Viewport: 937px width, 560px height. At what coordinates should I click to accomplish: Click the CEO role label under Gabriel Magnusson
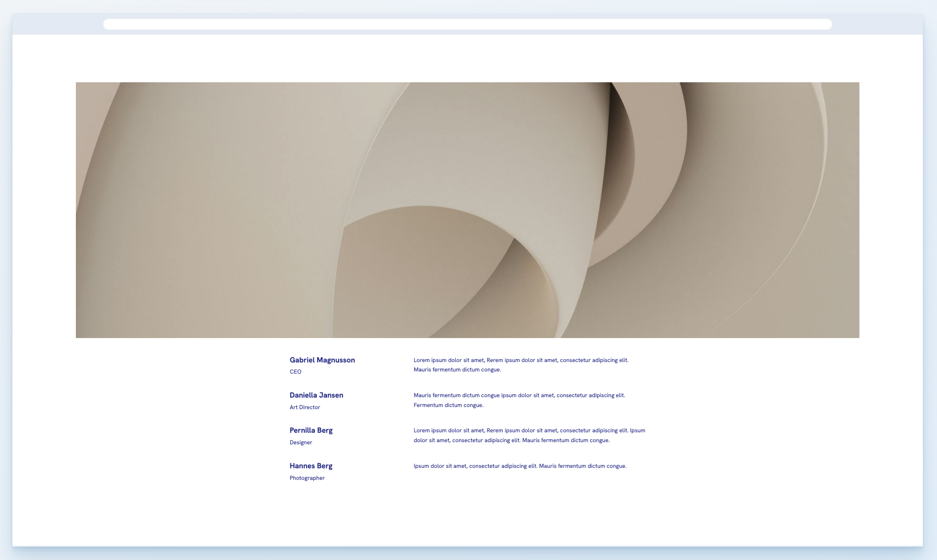[295, 371]
